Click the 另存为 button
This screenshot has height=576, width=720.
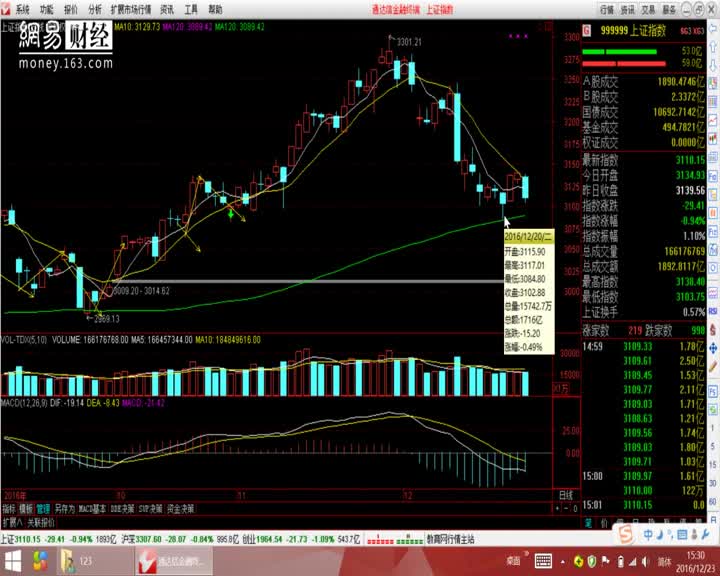point(64,509)
